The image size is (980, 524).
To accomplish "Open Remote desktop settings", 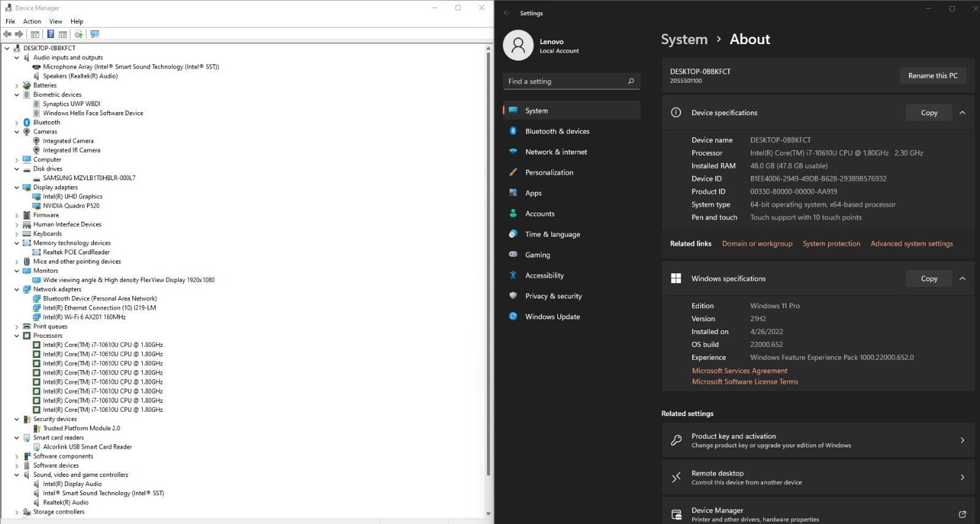I will pyautogui.click(x=818, y=477).
